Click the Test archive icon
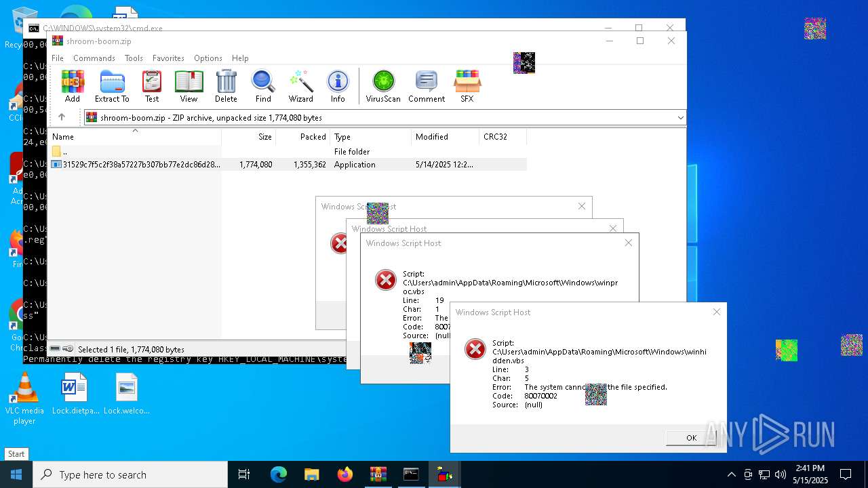The width and height of the screenshot is (868, 488). click(x=152, y=86)
